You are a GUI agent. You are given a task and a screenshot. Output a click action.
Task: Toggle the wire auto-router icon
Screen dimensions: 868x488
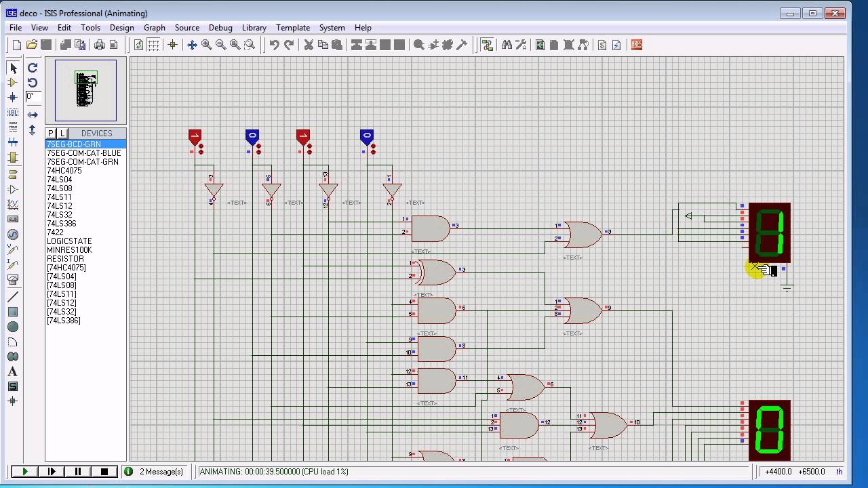[x=487, y=45]
